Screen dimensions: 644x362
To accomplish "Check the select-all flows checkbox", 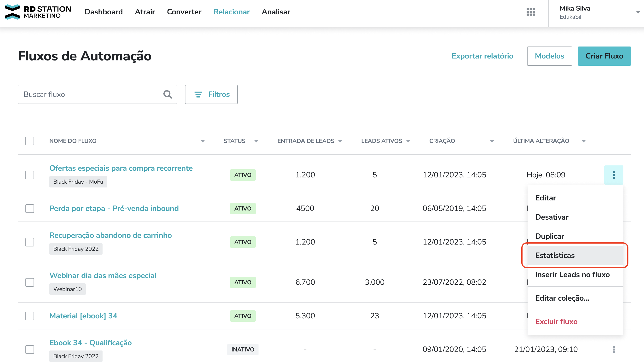I will [29, 141].
